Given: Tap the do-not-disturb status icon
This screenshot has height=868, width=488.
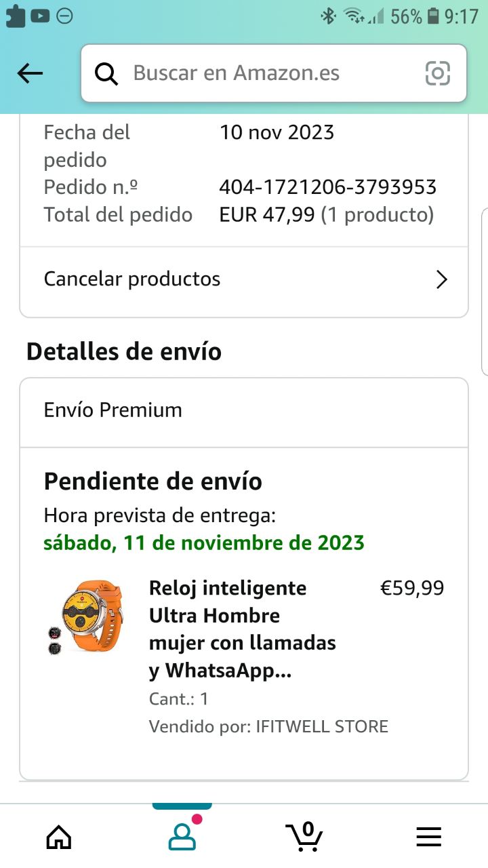Looking at the screenshot, I should (x=64, y=16).
